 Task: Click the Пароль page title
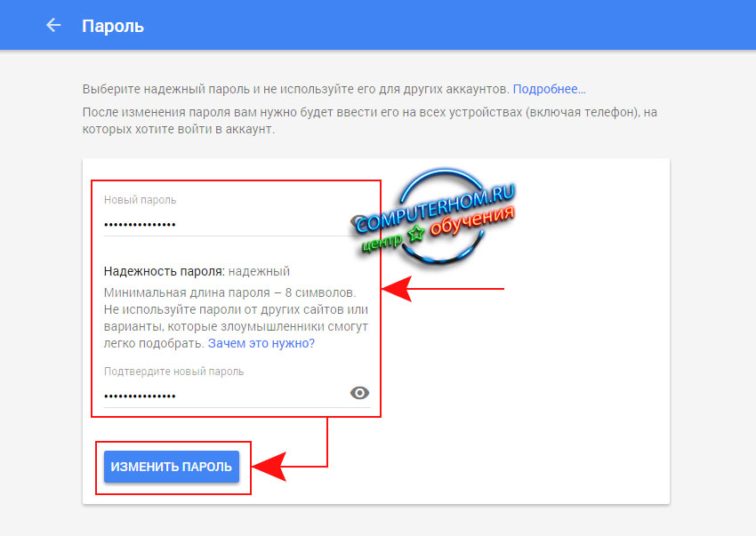coord(113,26)
